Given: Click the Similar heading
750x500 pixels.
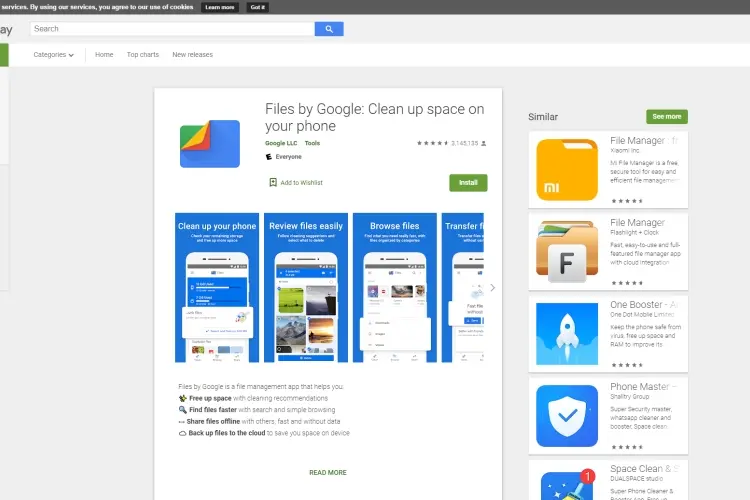Looking at the screenshot, I should (543, 117).
